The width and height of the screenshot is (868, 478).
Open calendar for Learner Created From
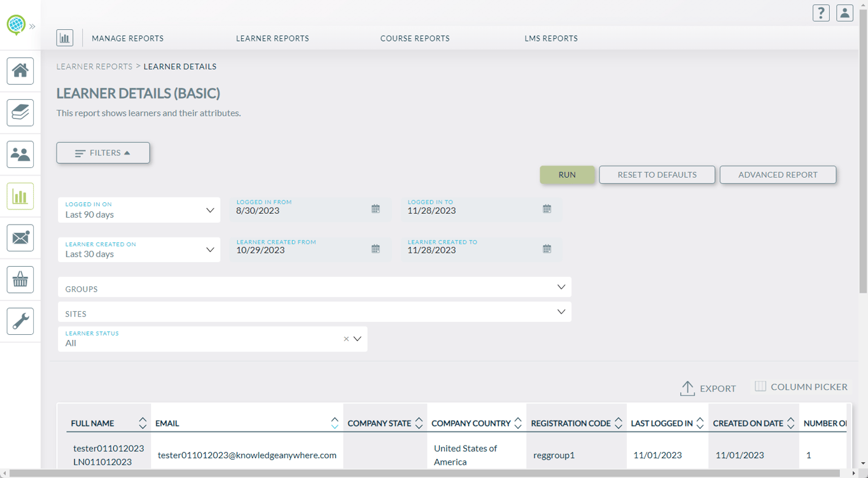[x=375, y=249]
